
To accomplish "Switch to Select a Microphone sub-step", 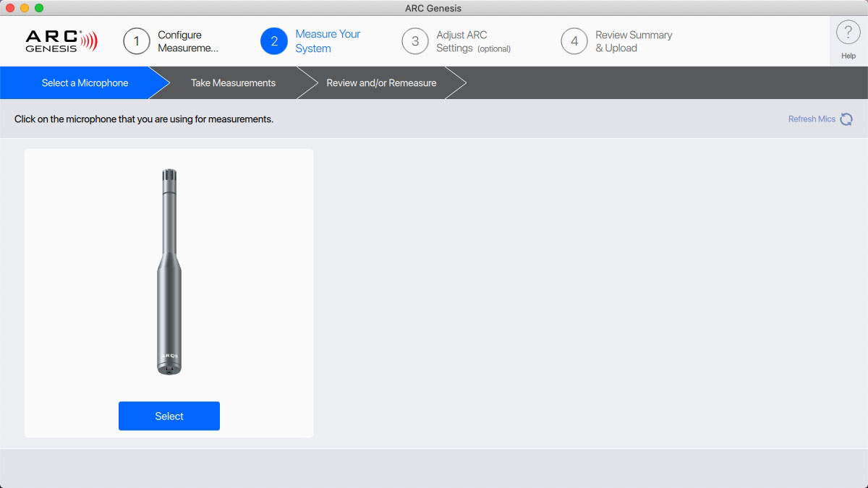I will (x=85, y=83).
